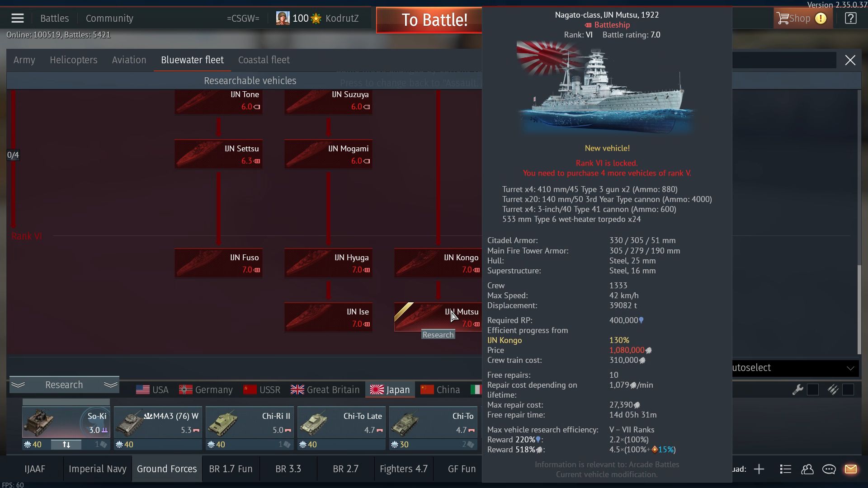The image size is (868, 488).
Task: Select the IJAAF preset
Action: click(35, 469)
